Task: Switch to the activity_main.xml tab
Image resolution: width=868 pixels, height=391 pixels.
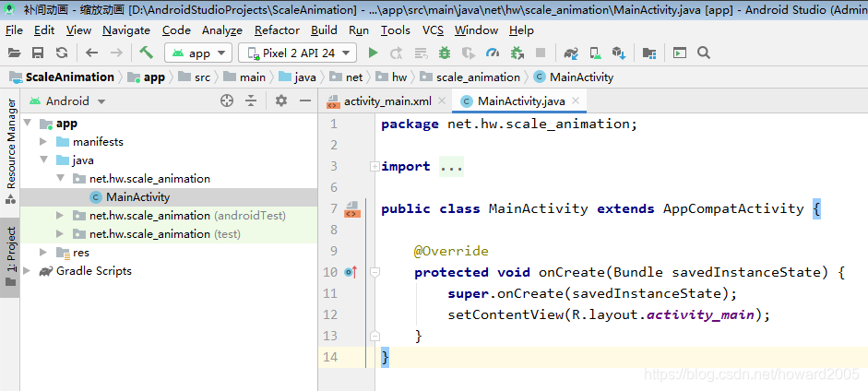Action: coord(387,101)
